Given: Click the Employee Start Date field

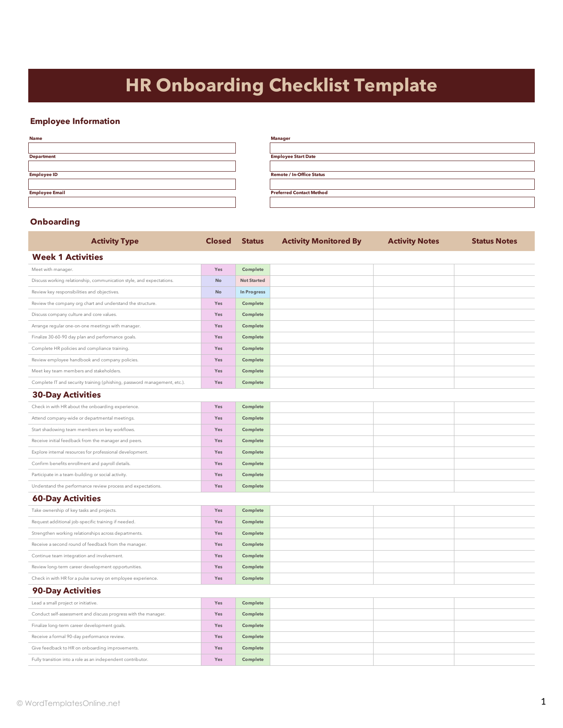Looking at the screenshot, I should tap(402, 166).
